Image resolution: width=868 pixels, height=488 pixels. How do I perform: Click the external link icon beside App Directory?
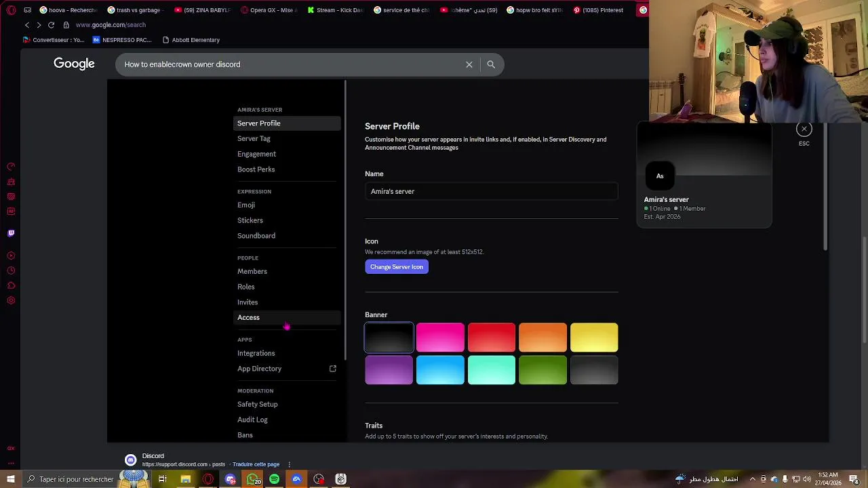tap(333, 369)
